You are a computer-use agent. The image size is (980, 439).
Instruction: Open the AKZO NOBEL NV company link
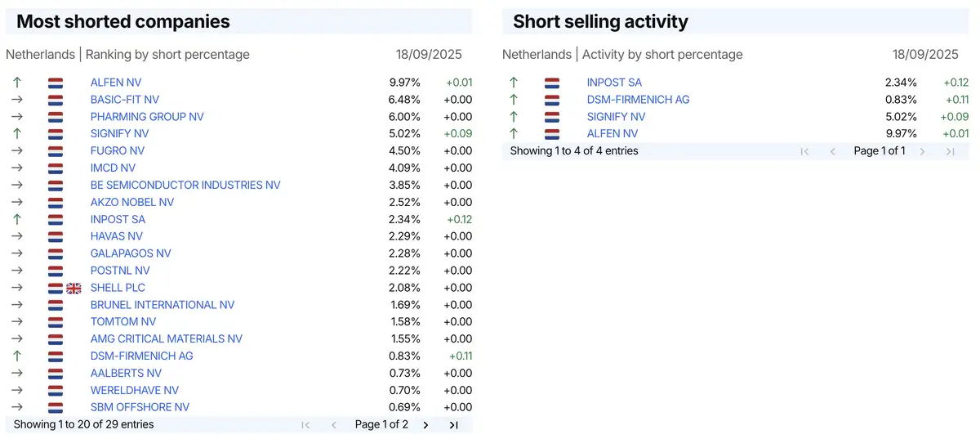point(132,203)
